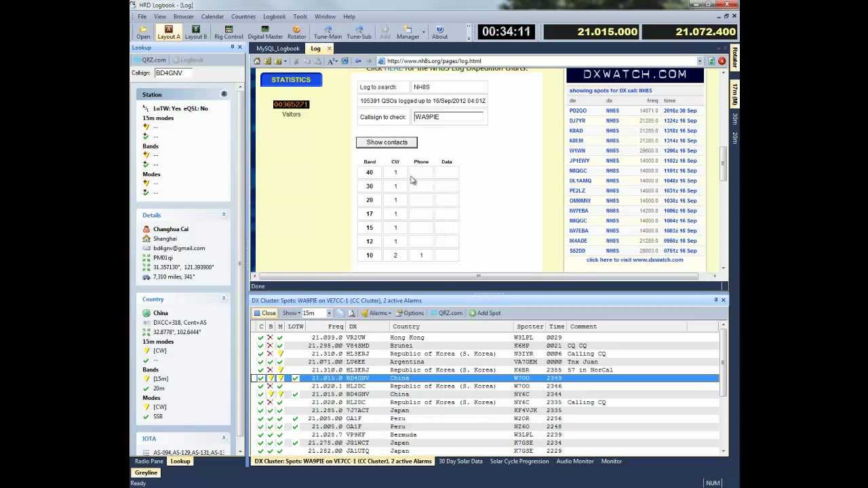The image size is (868, 488).
Task: Collapse the Station section
Action: [x=224, y=94]
